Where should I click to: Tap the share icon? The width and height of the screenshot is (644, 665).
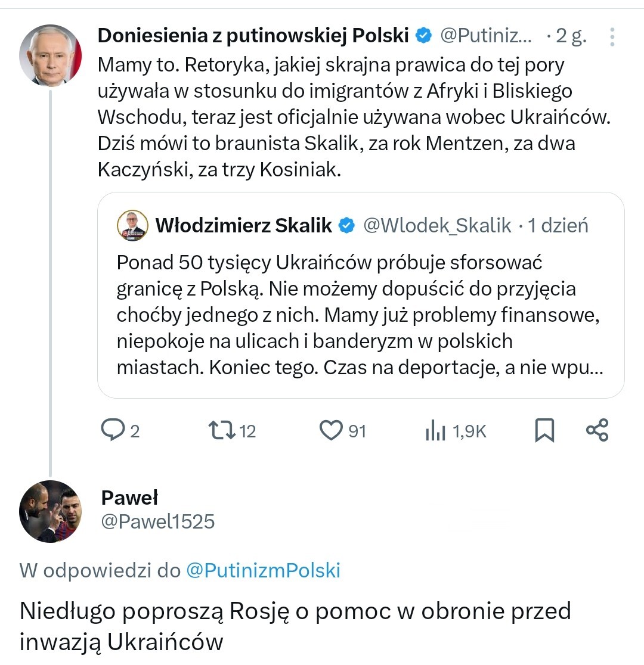597,430
